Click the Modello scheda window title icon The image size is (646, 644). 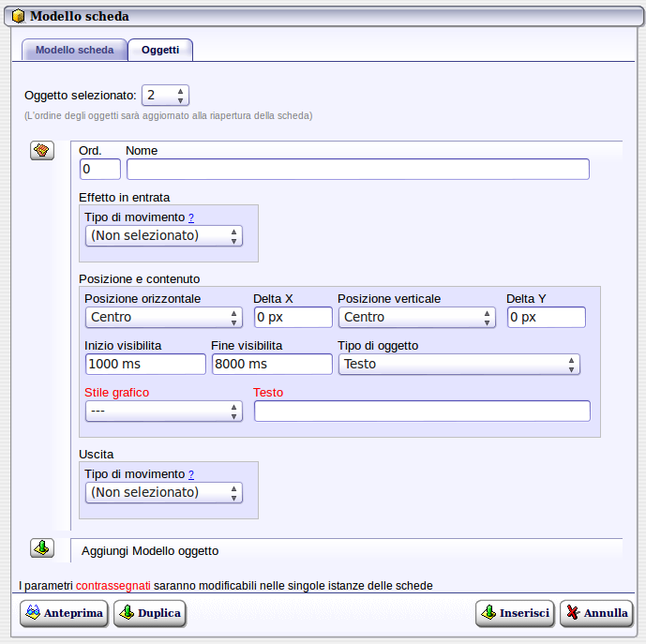[x=18, y=16]
